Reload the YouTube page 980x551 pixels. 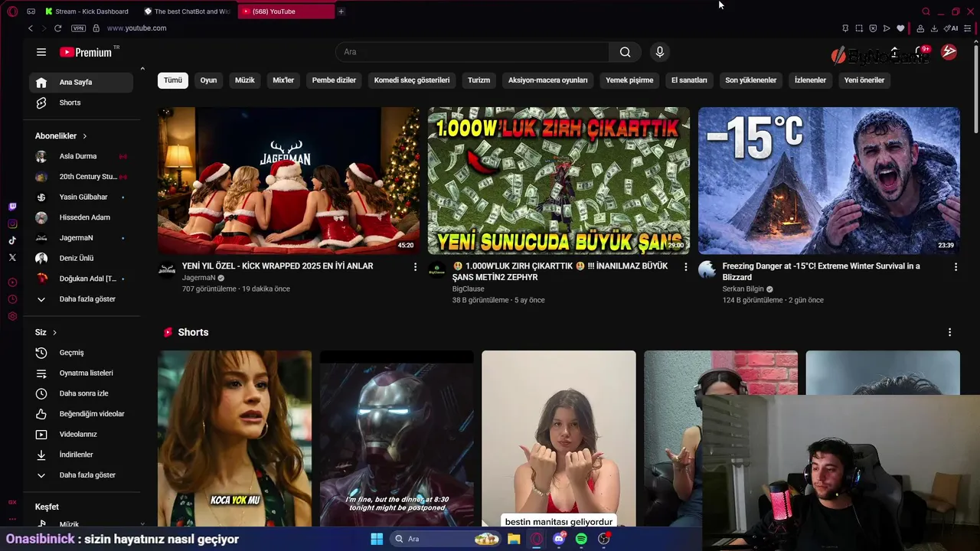pos(57,28)
